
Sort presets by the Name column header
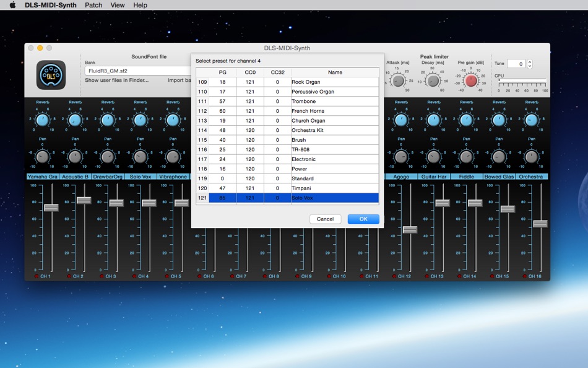click(x=335, y=72)
